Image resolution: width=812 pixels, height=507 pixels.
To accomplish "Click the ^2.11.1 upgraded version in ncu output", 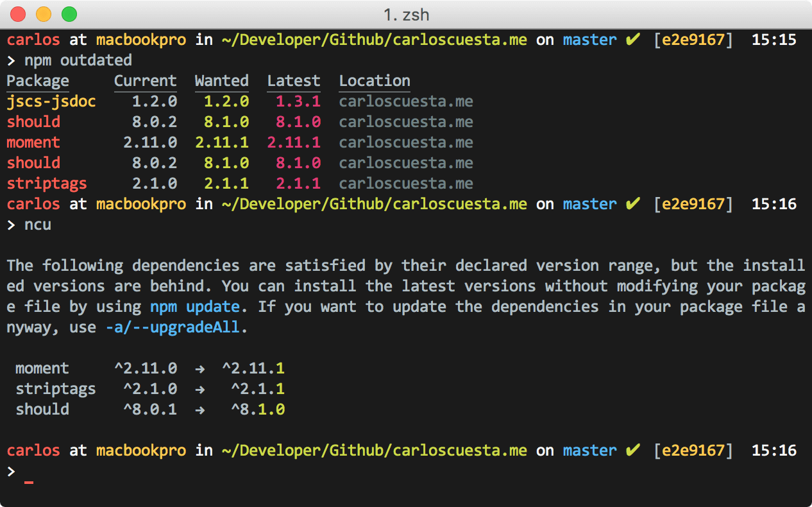I will (253, 368).
